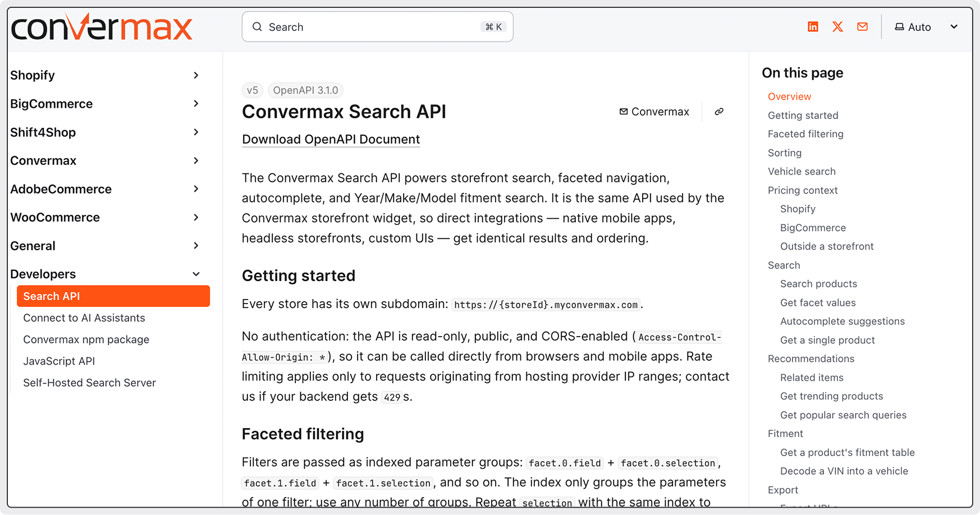Viewport: 980px width, 515px height.
Task: Collapse the Developers sidebar section
Action: pyautogui.click(x=106, y=274)
